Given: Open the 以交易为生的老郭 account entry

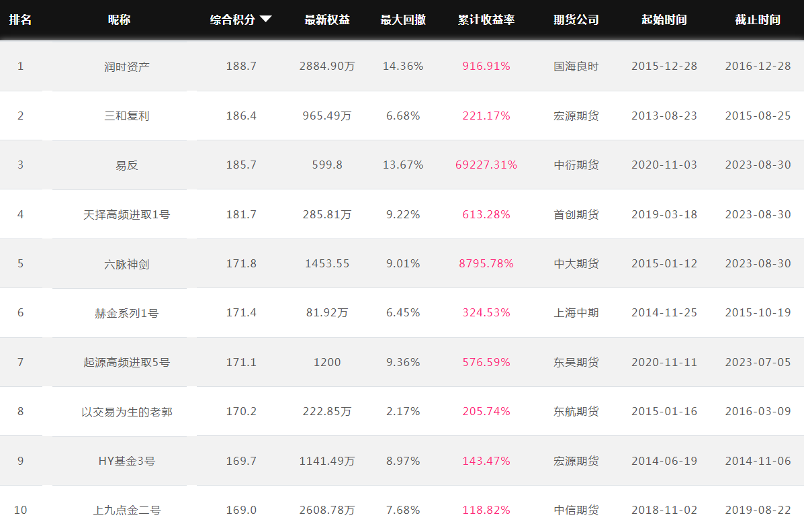Looking at the screenshot, I should point(127,412).
